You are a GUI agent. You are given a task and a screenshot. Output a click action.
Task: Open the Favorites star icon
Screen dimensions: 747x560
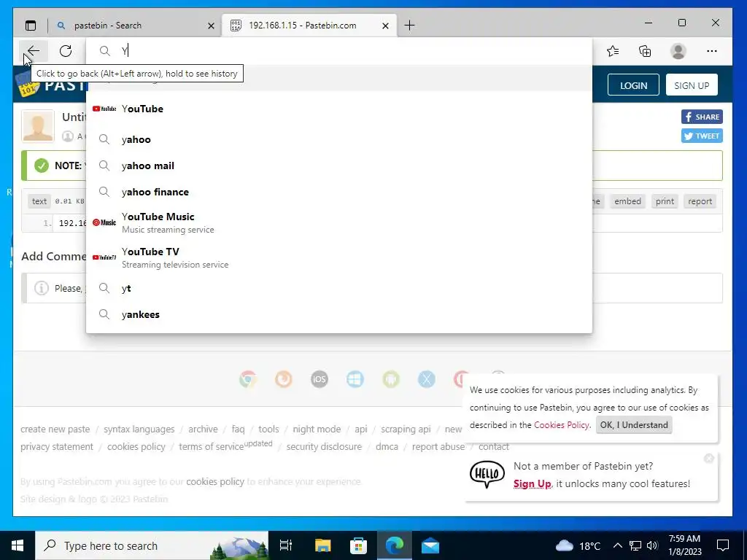click(613, 51)
